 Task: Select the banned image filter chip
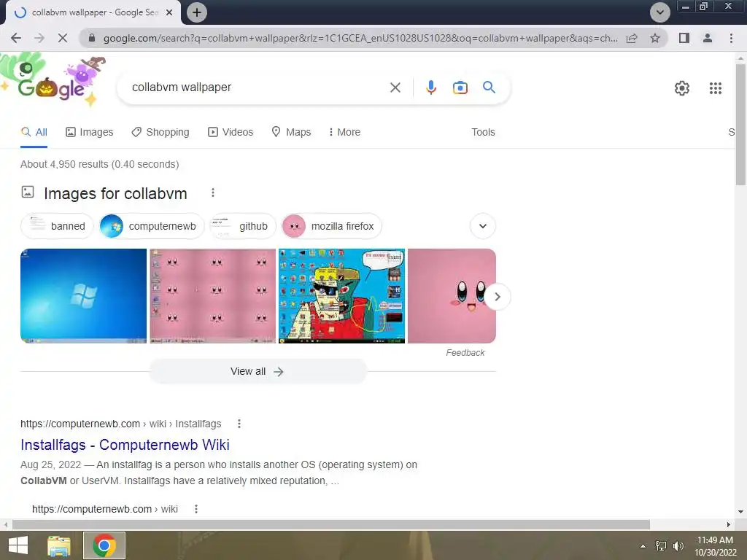pyautogui.click(x=58, y=226)
